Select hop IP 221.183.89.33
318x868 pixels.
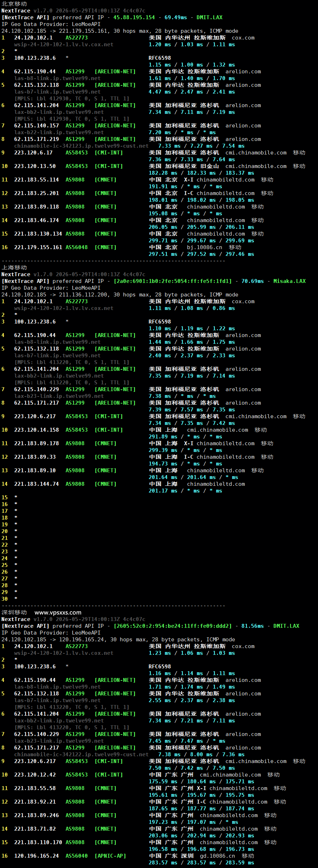point(35,457)
